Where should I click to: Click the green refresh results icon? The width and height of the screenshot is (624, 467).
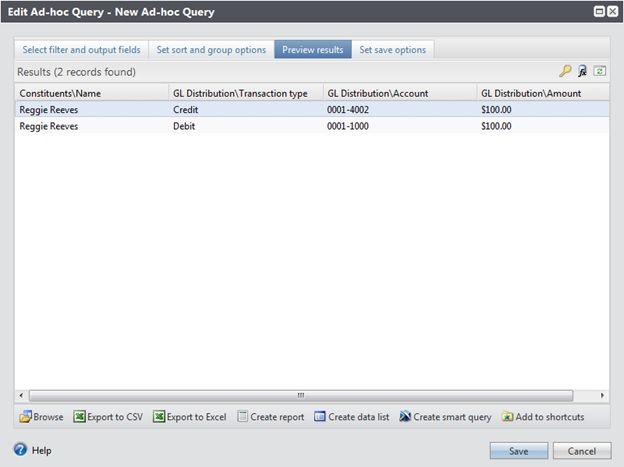[600, 71]
